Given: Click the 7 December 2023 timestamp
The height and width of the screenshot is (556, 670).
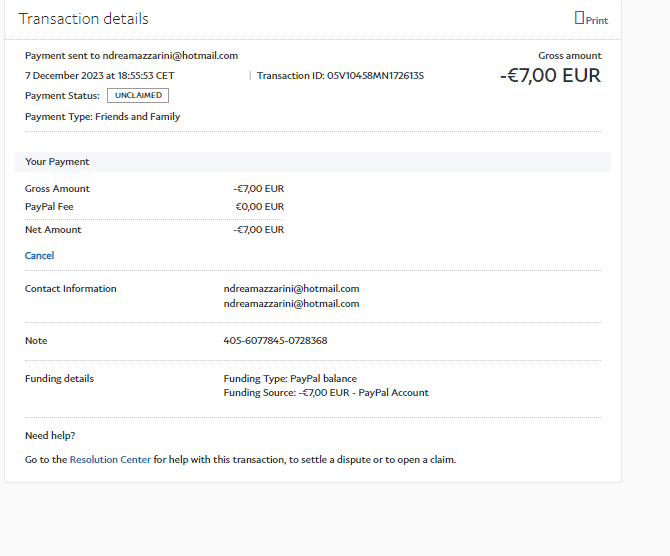Looking at the screenshot, I should pyautogui.click(x=99, y=76).
